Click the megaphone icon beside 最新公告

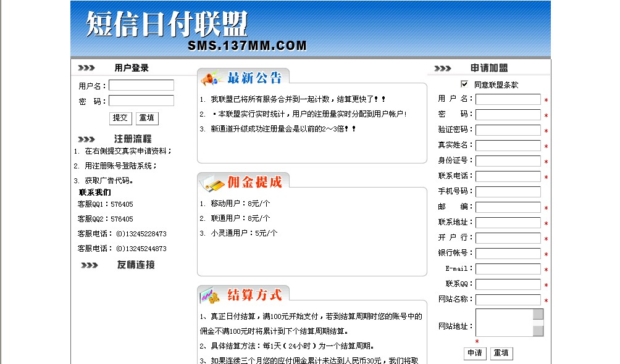tap(211, 78)
